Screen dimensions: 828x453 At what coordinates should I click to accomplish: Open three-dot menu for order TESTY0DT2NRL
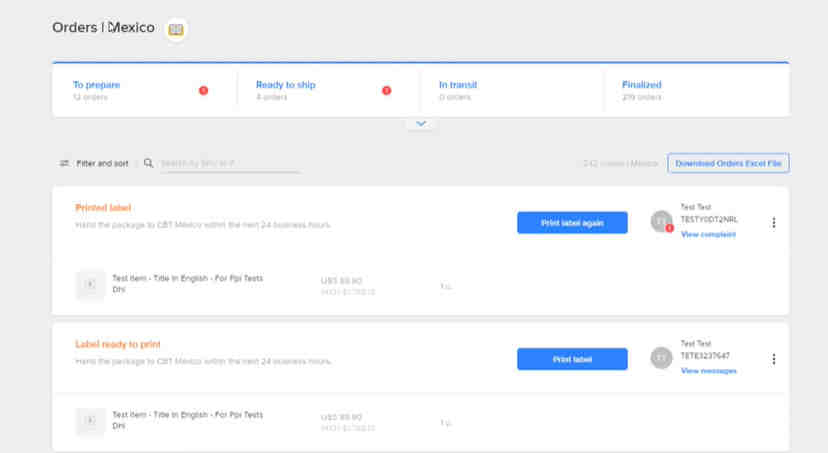click(773, 223)
